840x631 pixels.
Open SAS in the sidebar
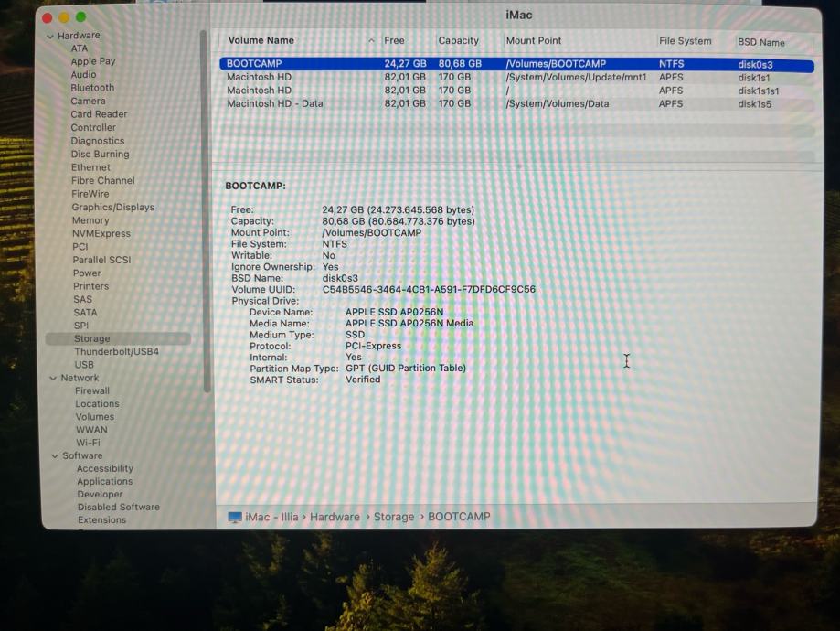82,299
